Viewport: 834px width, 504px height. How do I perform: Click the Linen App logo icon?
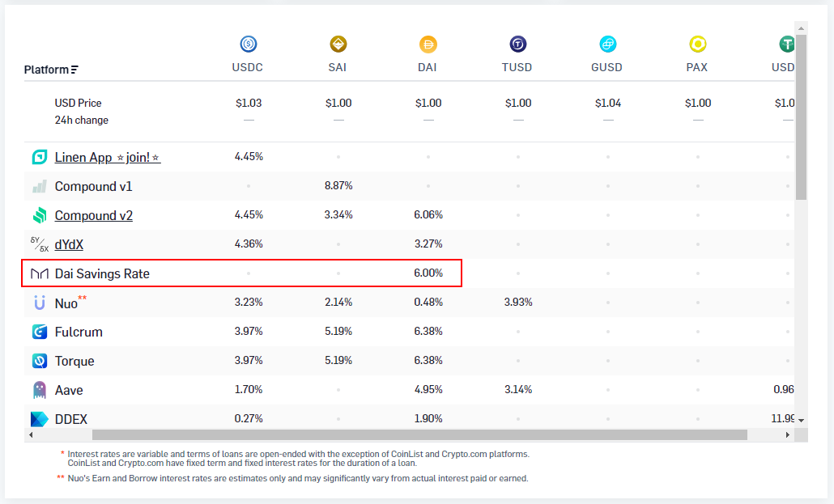pos(40,158)
